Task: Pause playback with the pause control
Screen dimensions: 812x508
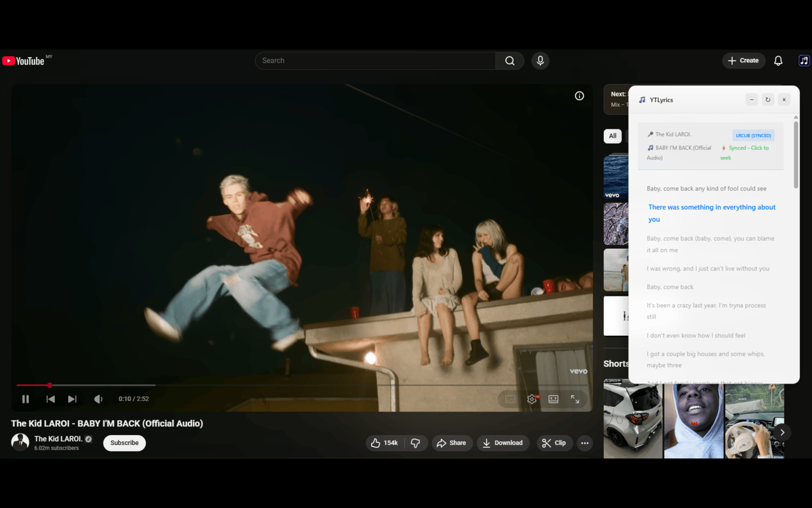Action: [x=25, y=399]
